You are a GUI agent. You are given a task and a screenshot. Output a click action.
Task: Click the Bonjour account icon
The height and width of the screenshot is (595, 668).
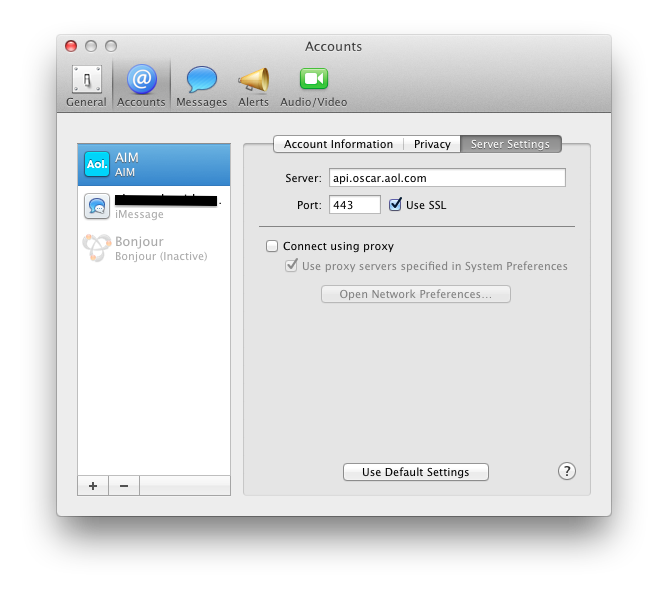[97, 247]
